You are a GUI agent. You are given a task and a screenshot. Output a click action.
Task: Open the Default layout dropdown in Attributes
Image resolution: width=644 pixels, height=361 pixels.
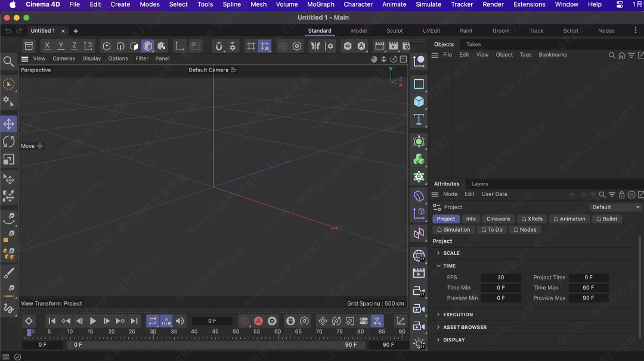(x=615, y=207)
